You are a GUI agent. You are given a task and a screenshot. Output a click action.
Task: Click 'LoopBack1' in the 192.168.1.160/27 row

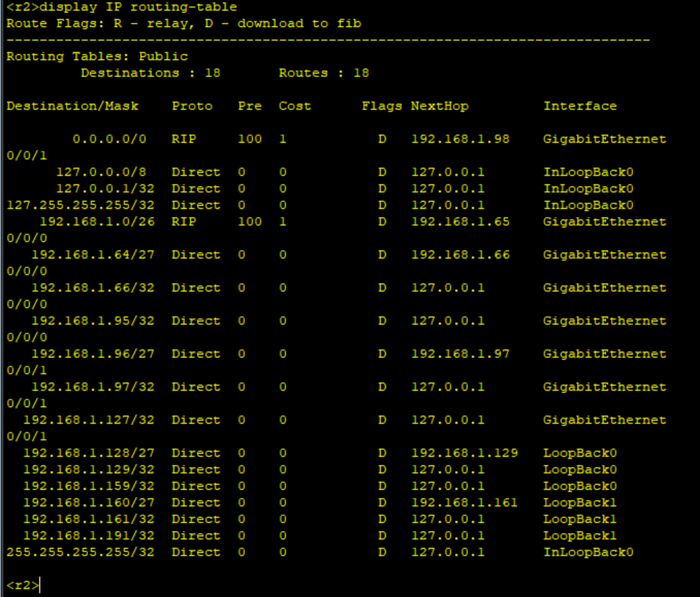point(580,503)
